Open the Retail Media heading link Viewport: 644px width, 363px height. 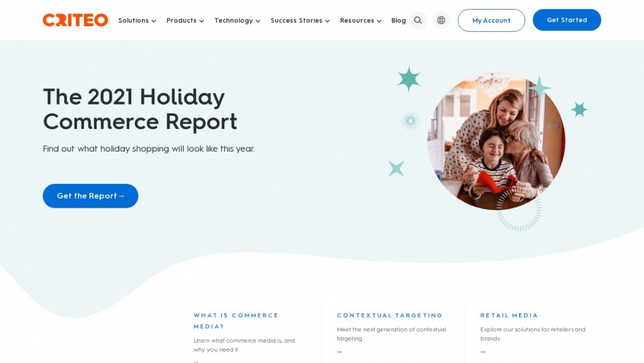pyautogui.click(x=509, y=315)
